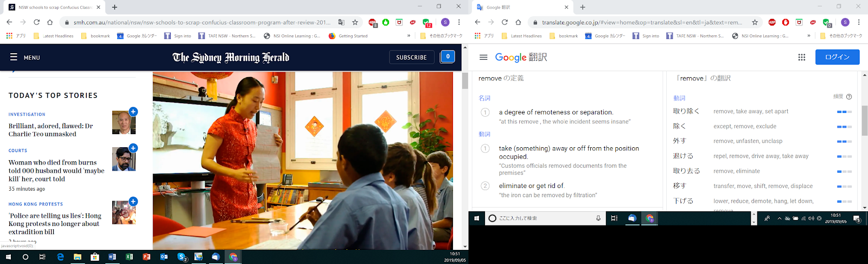Open 'Latest Headlines' bookmark folder in SMH window

[53, 36]
